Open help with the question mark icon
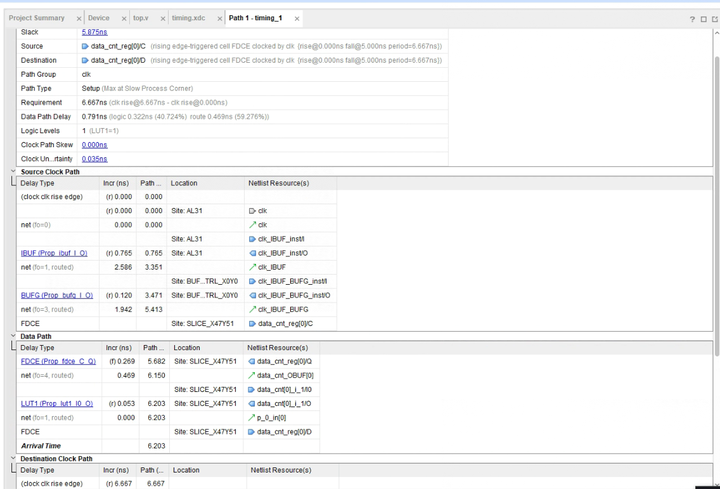The width and height of the screenshot is (720, 489). (x=692, y=19)
